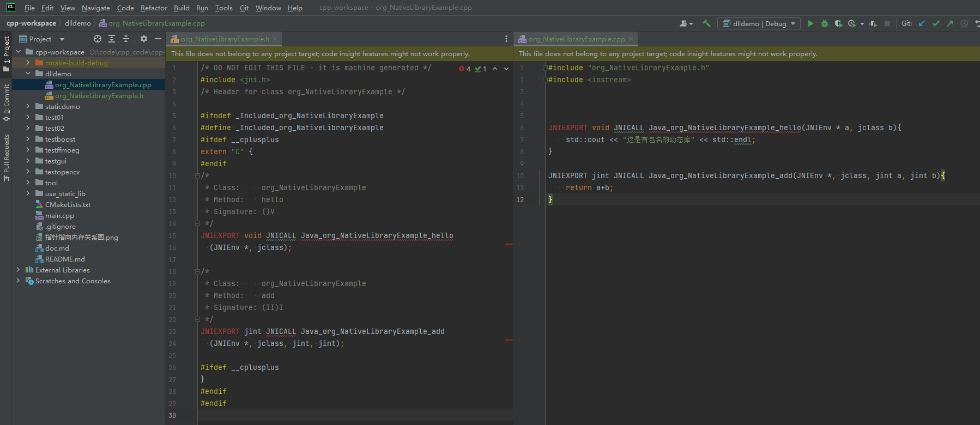Open the dlldemo | Debug configuration dropdown
This screenshot has width=980, height=425.
pyautogui.click(x=759, y=23)
